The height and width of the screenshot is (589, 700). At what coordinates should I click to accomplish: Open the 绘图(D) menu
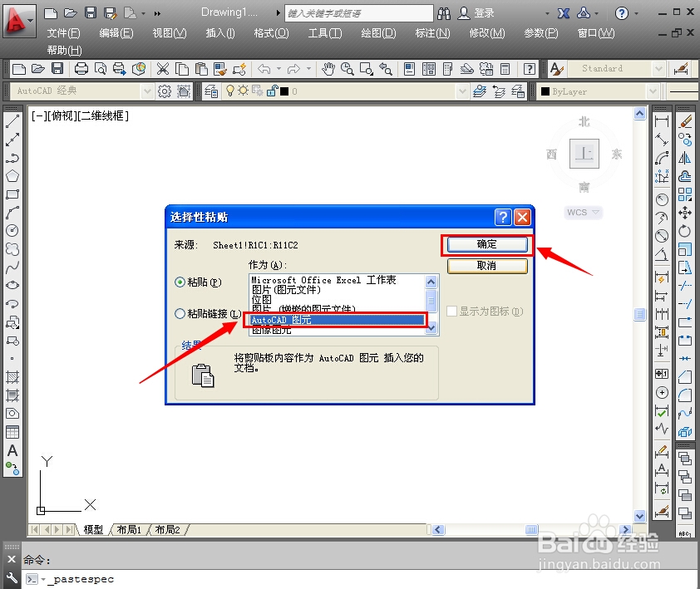pyautogui.click(x=378, y=33)
